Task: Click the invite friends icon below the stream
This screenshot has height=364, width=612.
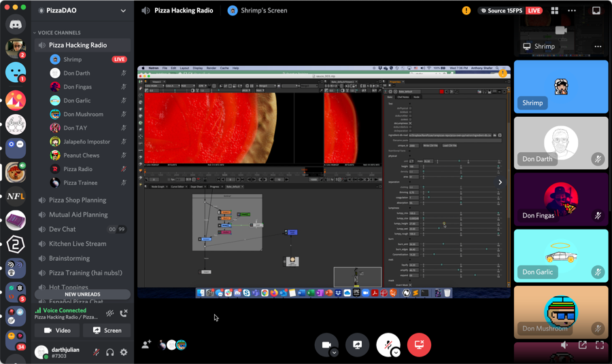Action: point(146,345)
